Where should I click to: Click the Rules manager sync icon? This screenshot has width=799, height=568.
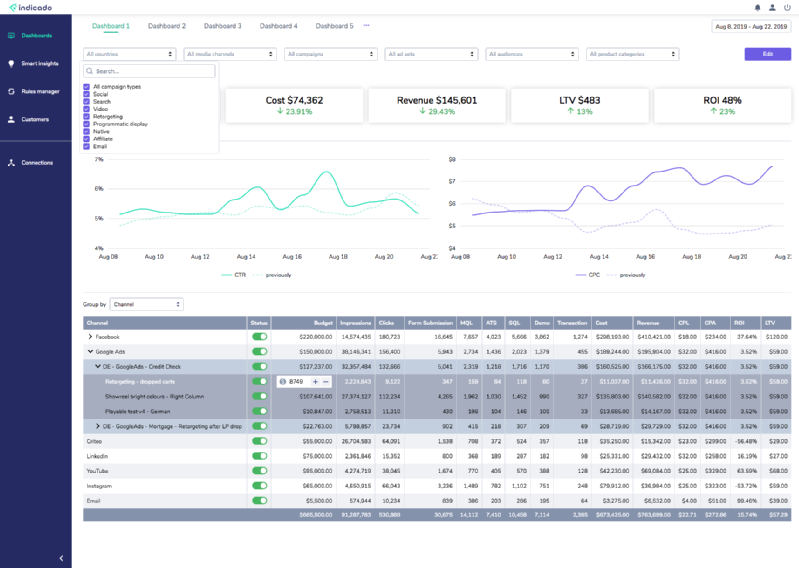coord(11,91)
